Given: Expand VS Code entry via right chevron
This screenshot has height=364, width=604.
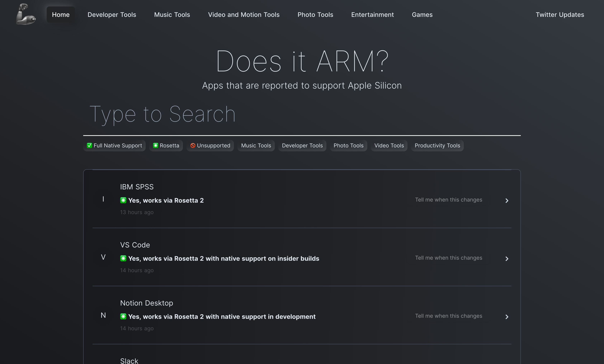Looking at the screenshot, I should (x=507, y=259).
